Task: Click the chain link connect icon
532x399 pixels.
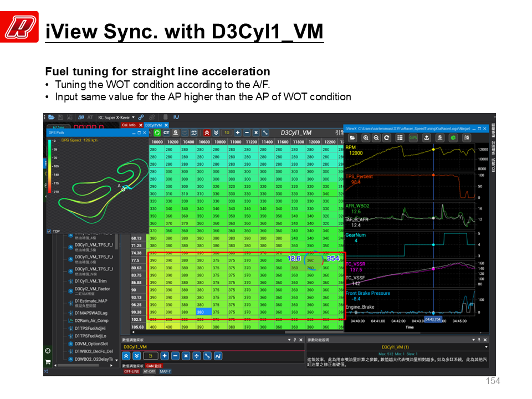Action: point(141,117)
